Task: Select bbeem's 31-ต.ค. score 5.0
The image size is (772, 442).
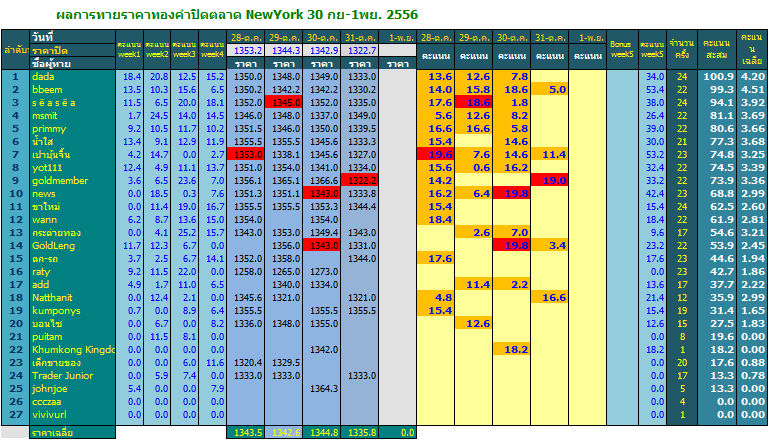Action: [550, 90]
